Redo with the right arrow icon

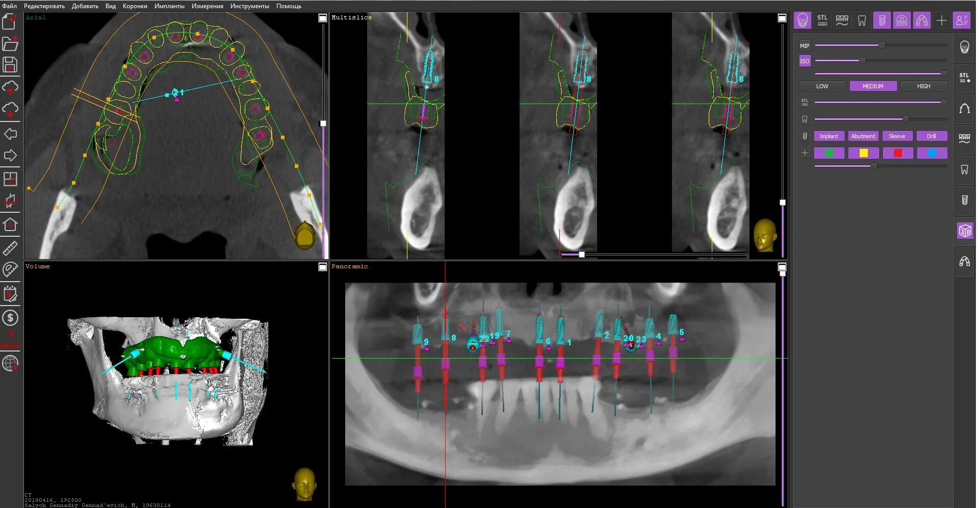coord(10,156)
